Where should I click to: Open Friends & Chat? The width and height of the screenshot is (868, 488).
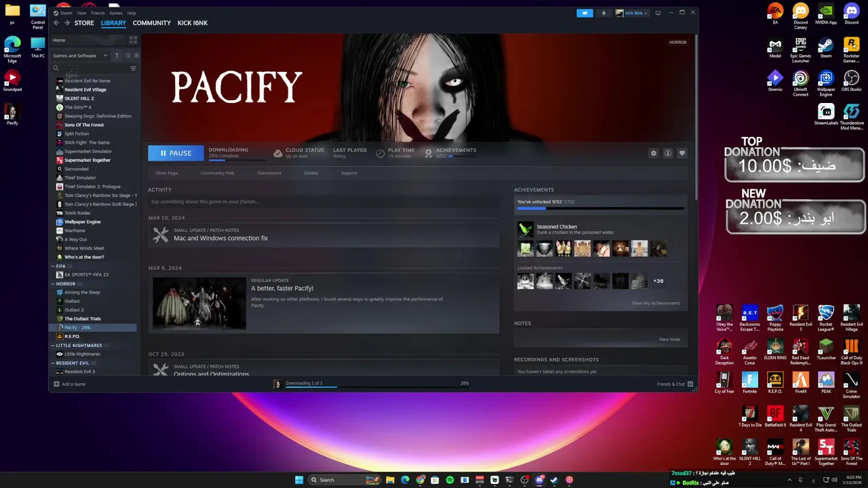point(675,384)
